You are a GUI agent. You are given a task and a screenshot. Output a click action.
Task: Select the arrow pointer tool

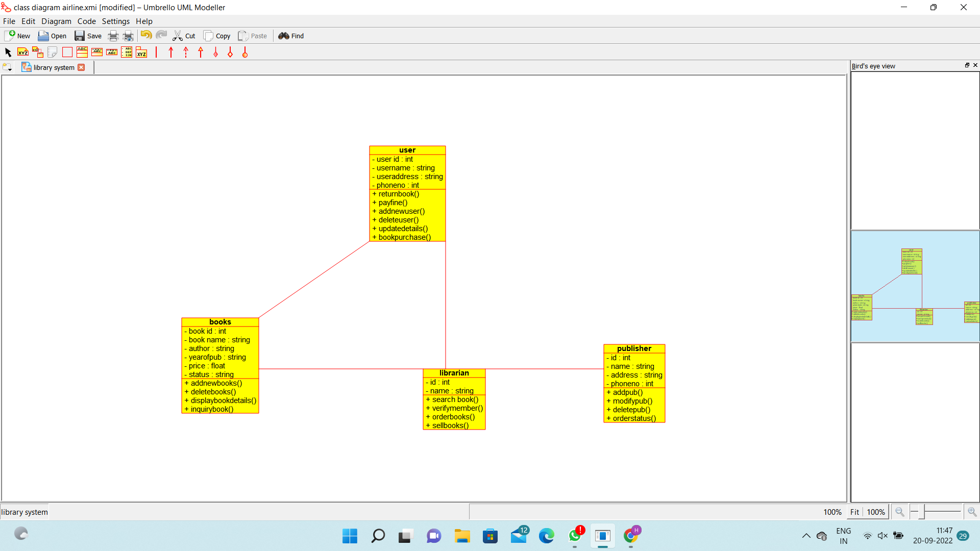(x=8, y=52)
